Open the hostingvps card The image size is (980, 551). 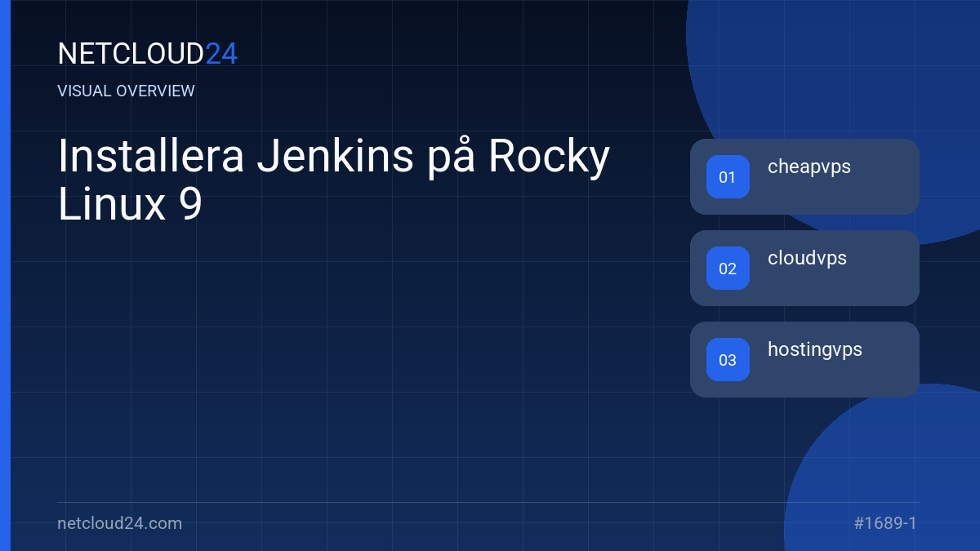click(x=804, y=359)
